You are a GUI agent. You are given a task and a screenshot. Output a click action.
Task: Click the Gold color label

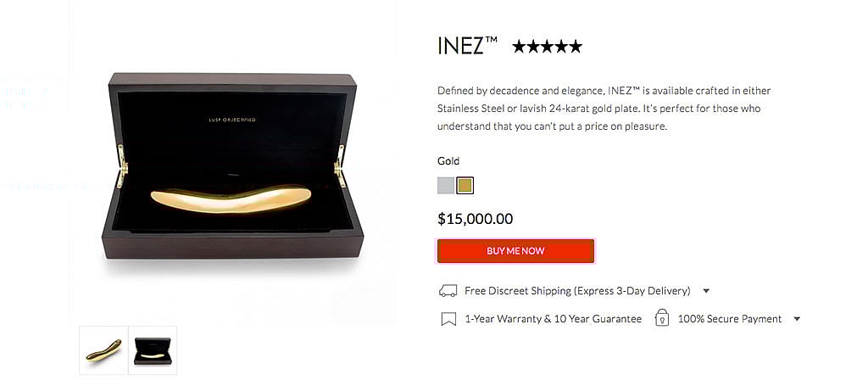[x=448, y=161]
